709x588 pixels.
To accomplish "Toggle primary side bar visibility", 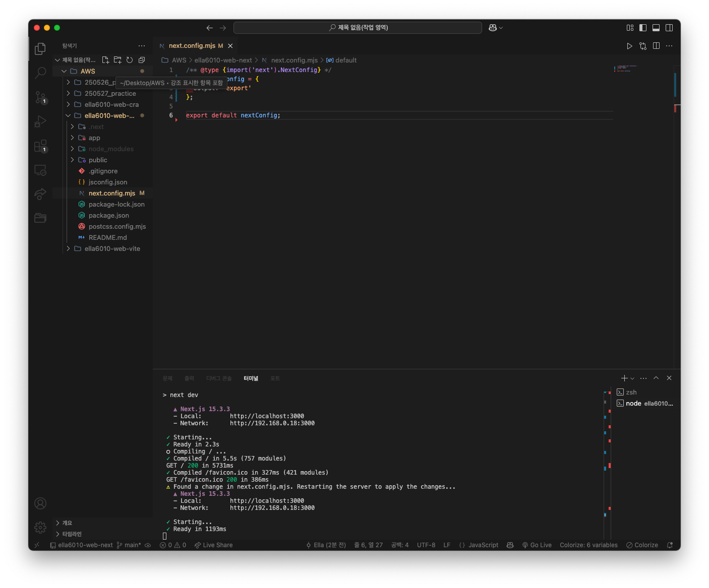I will pyautogui.click(x=643, y=28).
